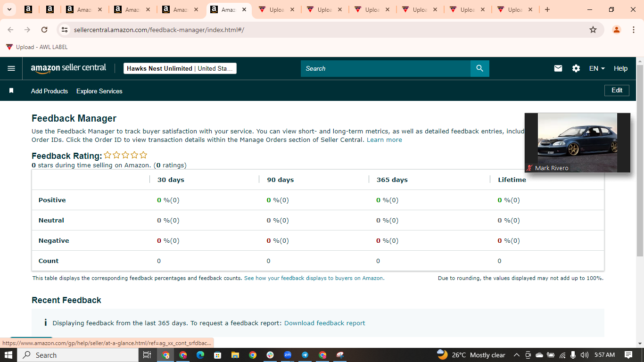
Task: Click the 'Feedback Manager' heading
Action: click(x=74, y=118)
